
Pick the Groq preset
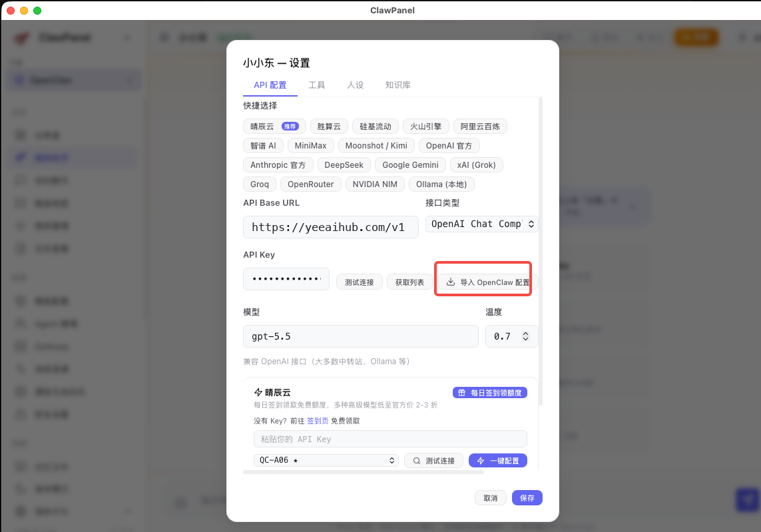[x=260, y=184]
